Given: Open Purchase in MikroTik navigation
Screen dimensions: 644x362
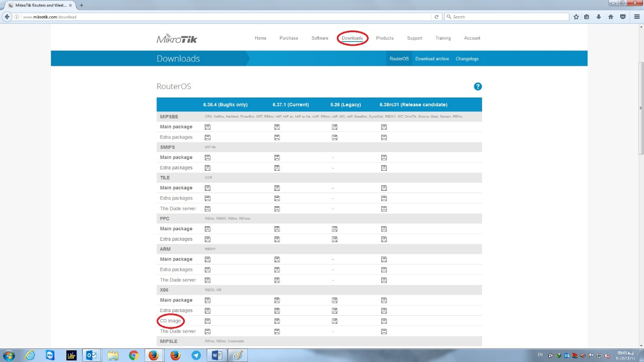Looking at the screenshot, I should 289,38.
